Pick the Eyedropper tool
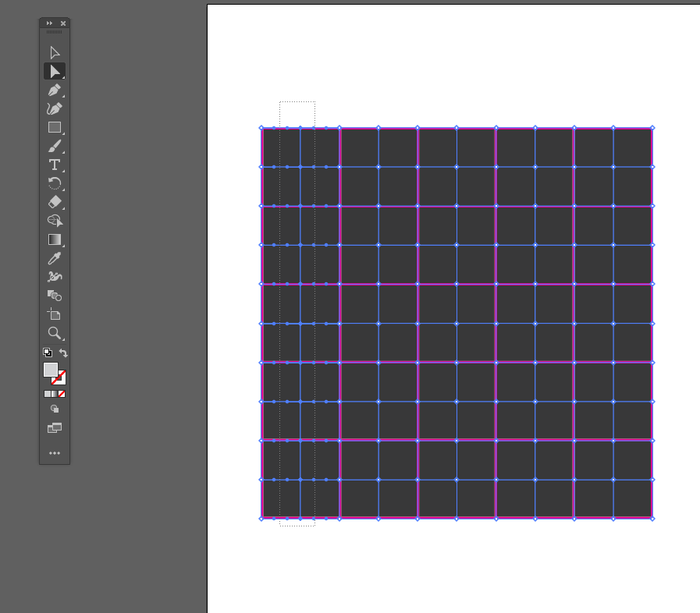700x613 pixels. [55, 258]
